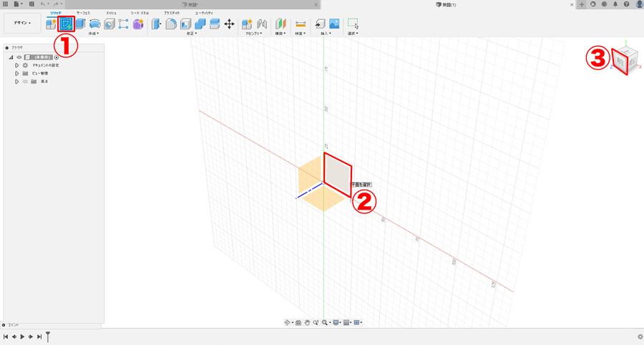Open the デザイン workspace dropdown

click(22, 23)
